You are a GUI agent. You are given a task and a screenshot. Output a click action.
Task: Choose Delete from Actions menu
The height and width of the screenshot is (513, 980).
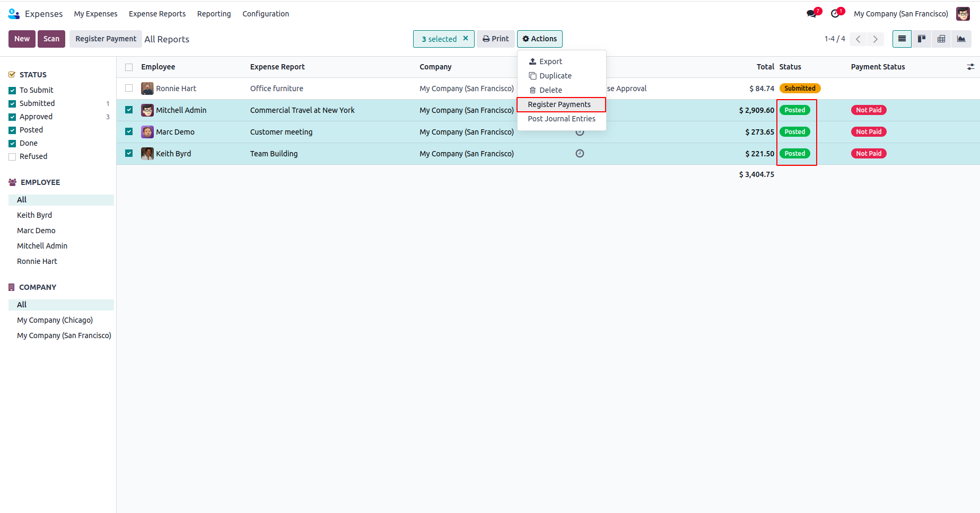click(x=562, y=90)
